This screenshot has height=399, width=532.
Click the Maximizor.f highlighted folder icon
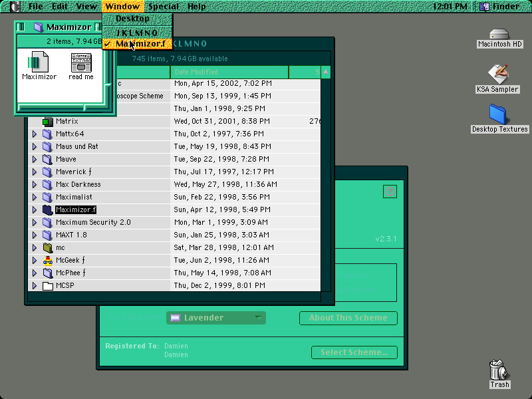pos(47,209)
